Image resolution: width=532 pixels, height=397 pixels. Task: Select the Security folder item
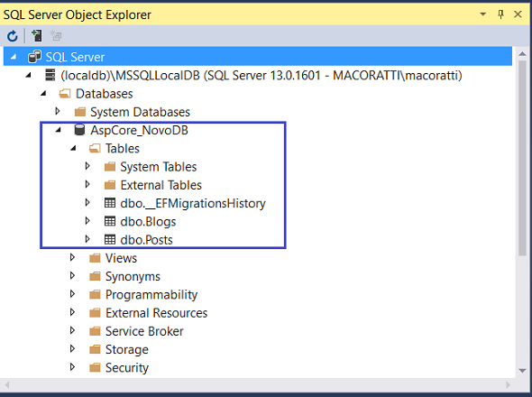click(127, 368)
